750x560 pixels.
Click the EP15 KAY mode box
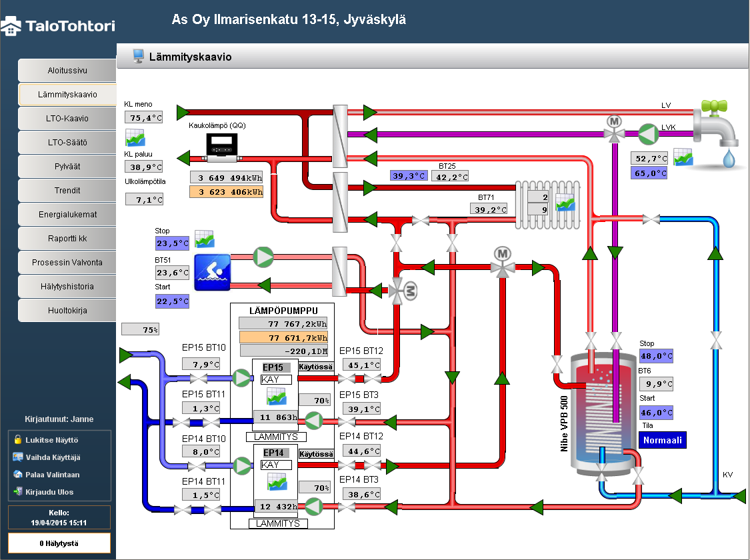click(276, 379)
